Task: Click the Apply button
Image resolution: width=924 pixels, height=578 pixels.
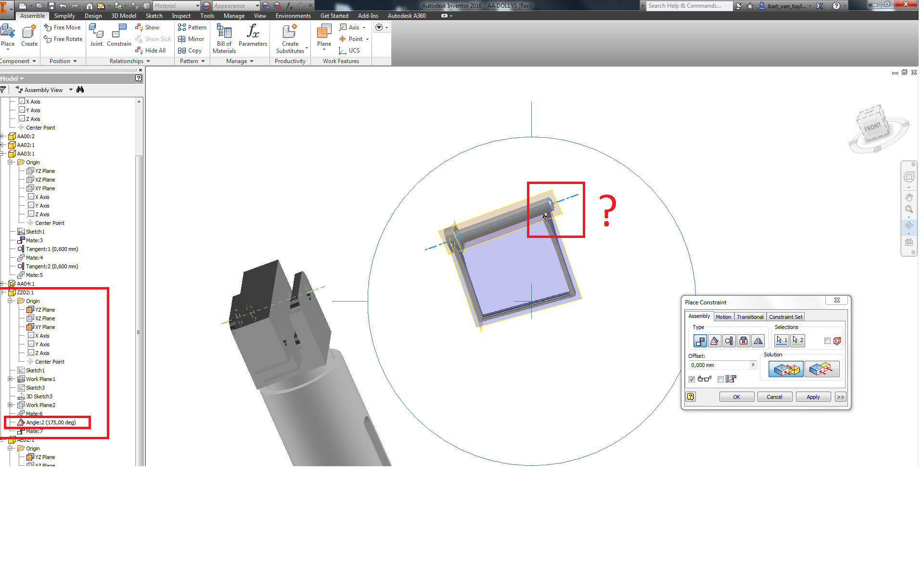Action: [x=813, y=396]
